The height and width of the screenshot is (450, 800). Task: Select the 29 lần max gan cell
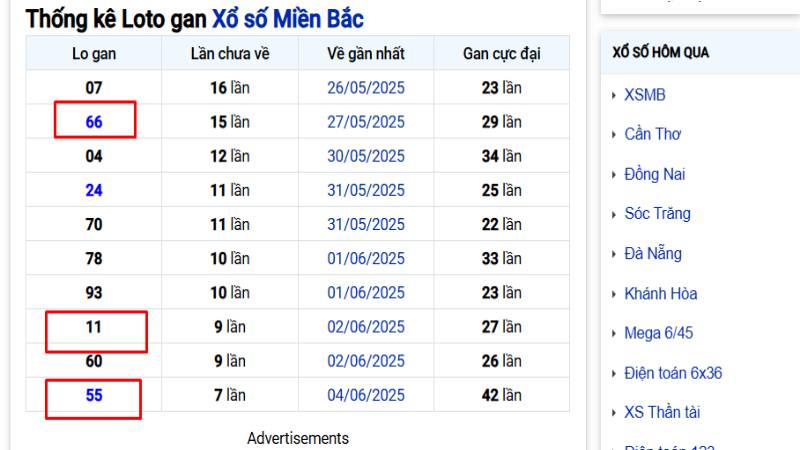click(x=502, y=122)
